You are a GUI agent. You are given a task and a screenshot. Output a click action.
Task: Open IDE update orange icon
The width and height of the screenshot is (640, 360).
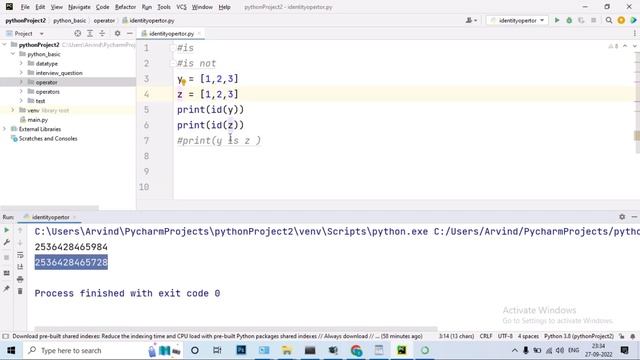(621, 20)
